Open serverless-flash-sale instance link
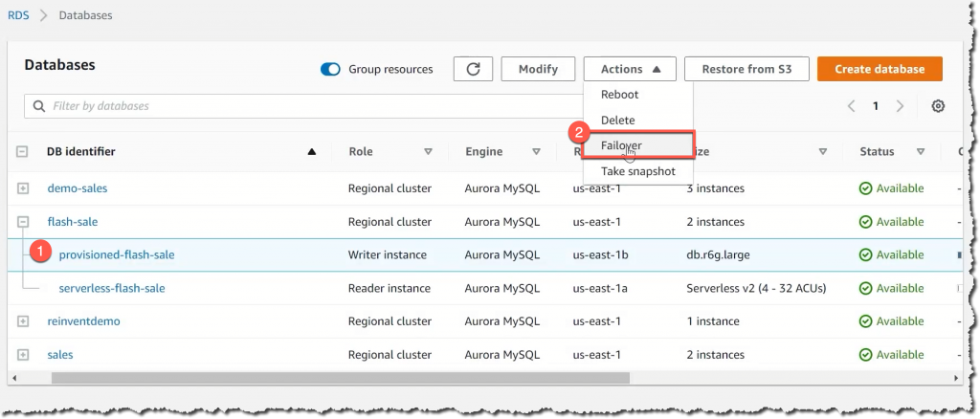 pyautogui.click(x=112, y=289)
